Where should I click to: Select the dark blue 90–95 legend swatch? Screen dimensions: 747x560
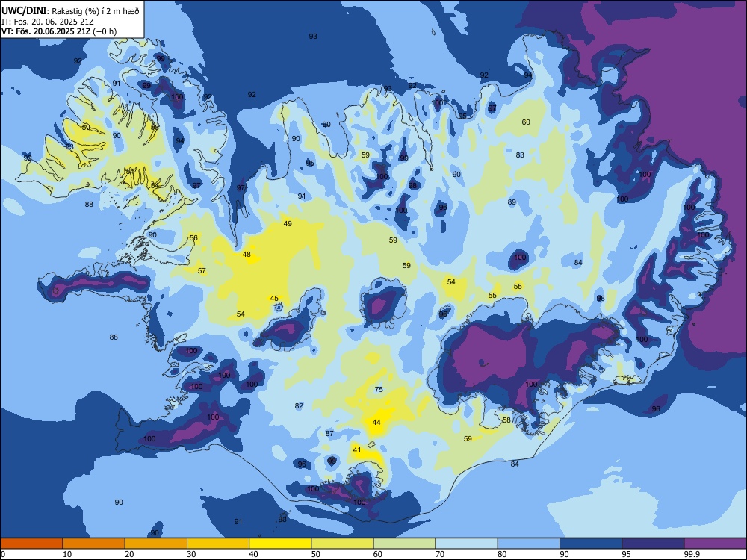coord(591,544)
